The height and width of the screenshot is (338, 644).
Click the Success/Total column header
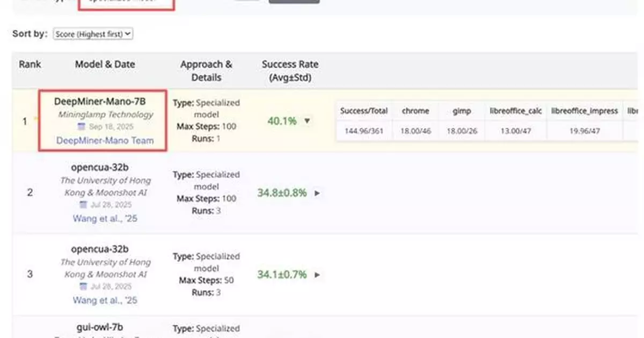[x=363, y=111]
